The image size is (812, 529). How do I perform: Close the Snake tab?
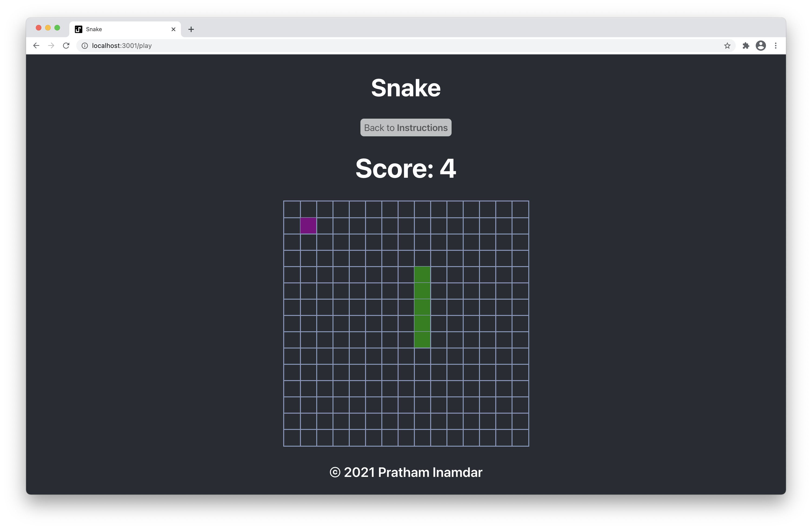(173, 29)
